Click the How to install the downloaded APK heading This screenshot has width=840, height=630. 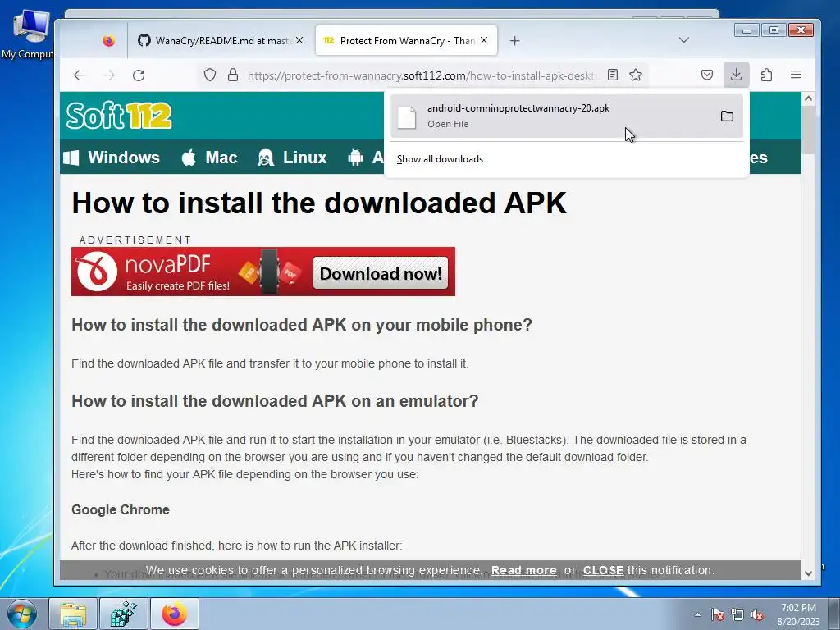pos(319,203)
